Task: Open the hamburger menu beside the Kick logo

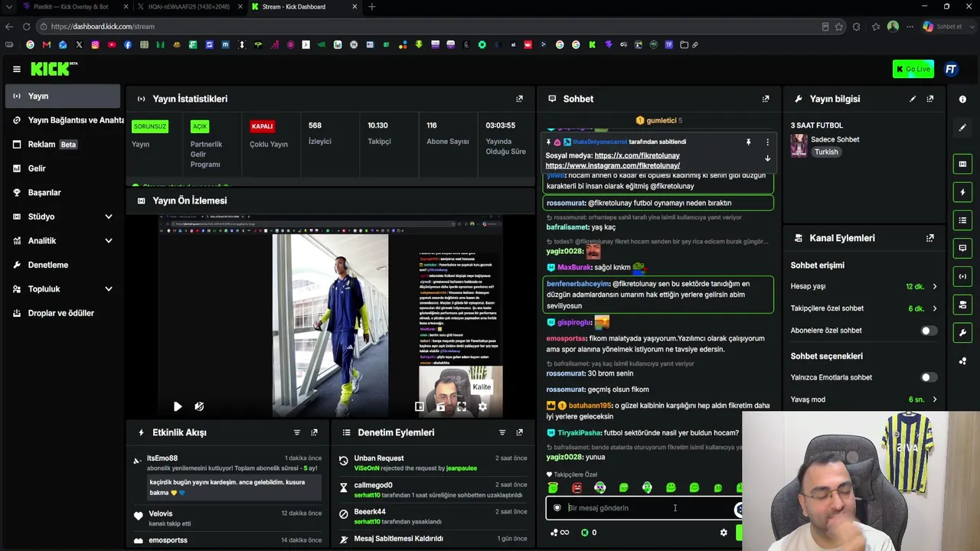Action: (x=16, y=69)
